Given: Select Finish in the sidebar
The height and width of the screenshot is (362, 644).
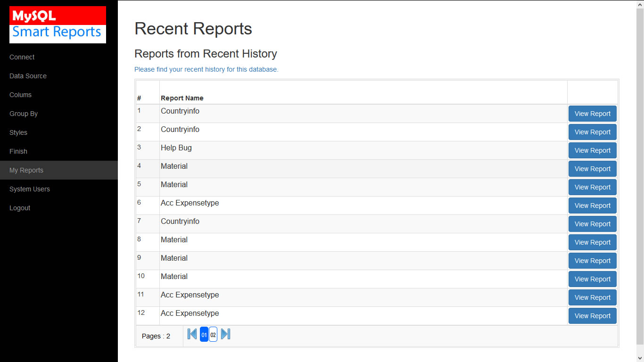Looking at the screenshot, I should (x=18, y=151).
